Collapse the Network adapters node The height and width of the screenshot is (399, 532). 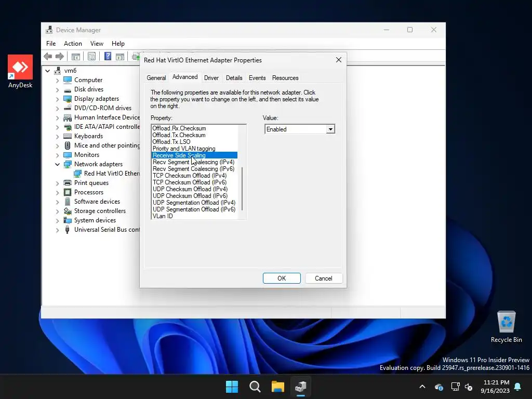(57, 165)
